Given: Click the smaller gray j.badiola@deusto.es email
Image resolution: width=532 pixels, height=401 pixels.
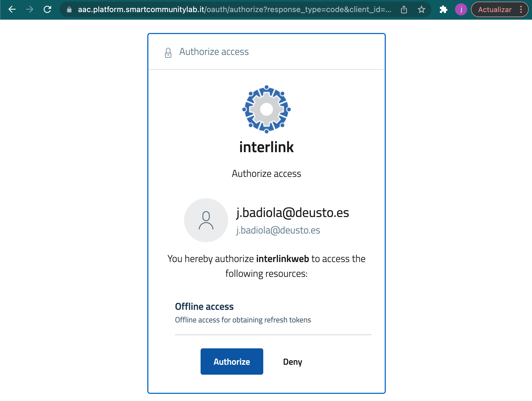Looking at the screenshot, I should coord(278,230).
